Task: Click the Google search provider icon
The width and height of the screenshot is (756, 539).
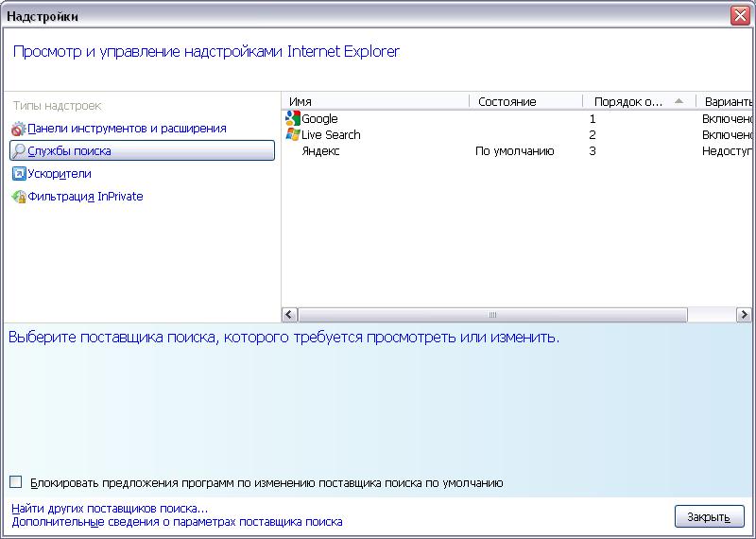Action: pyautogui.click(x=293, y=118)
